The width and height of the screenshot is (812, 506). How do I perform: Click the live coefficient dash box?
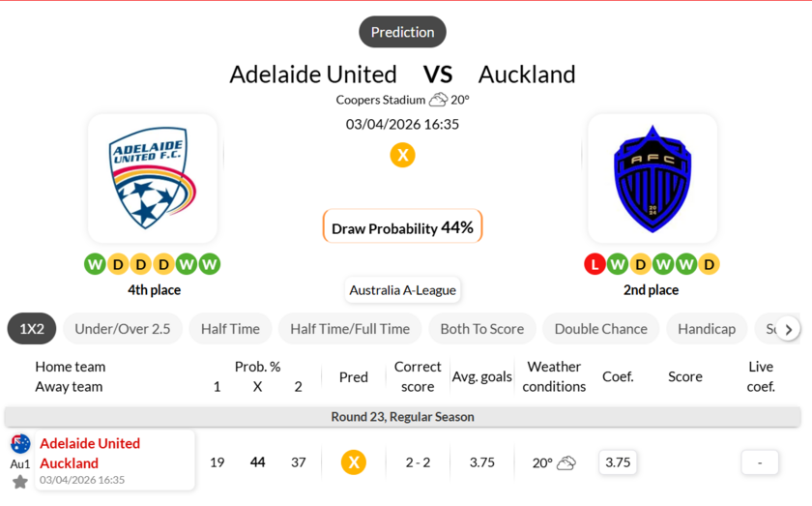(x=760, y=462)
